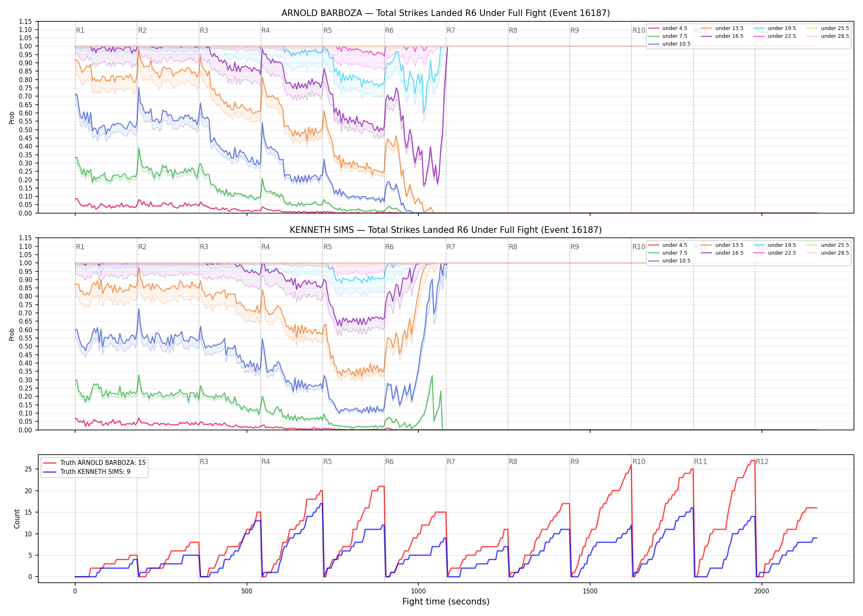The image size is (863, 616).
Task: Select 'under 4.5' legend entry in Sims chart
Action: (668, 245)
